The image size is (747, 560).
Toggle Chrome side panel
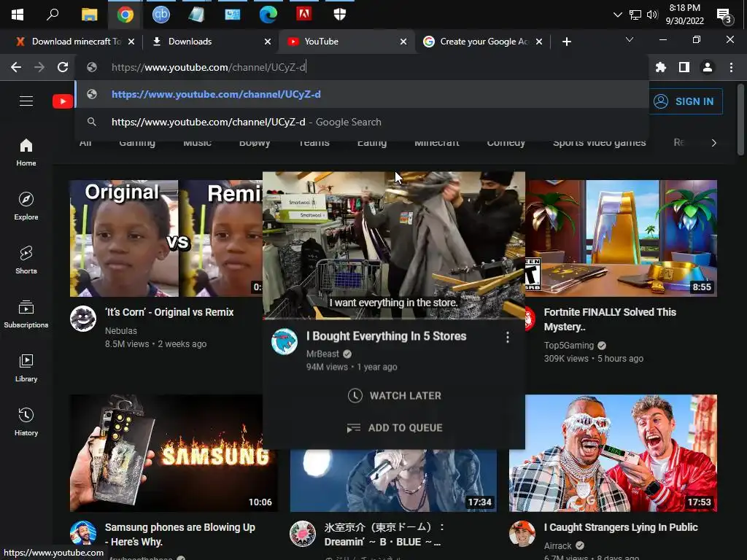click(x=684, y=67)
